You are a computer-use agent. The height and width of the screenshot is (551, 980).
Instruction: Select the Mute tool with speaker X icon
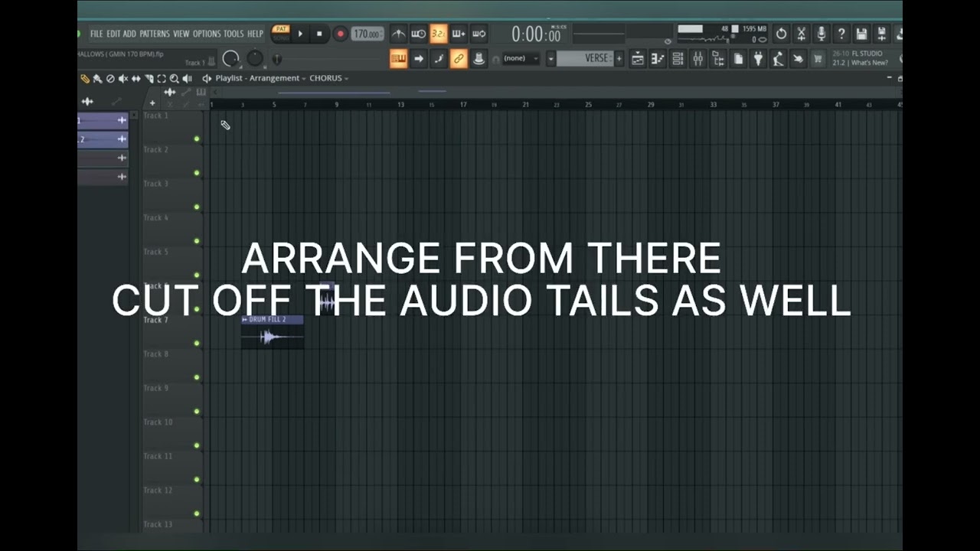pos(123,79)
